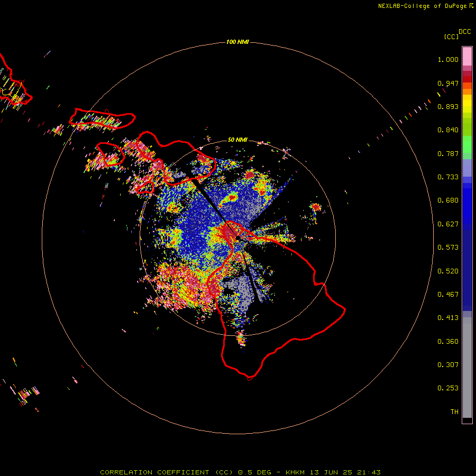Viewport: 476px width, 476px height.
Task: Click the NEXLAB-College of DuPage label
Action: [423, 6]
